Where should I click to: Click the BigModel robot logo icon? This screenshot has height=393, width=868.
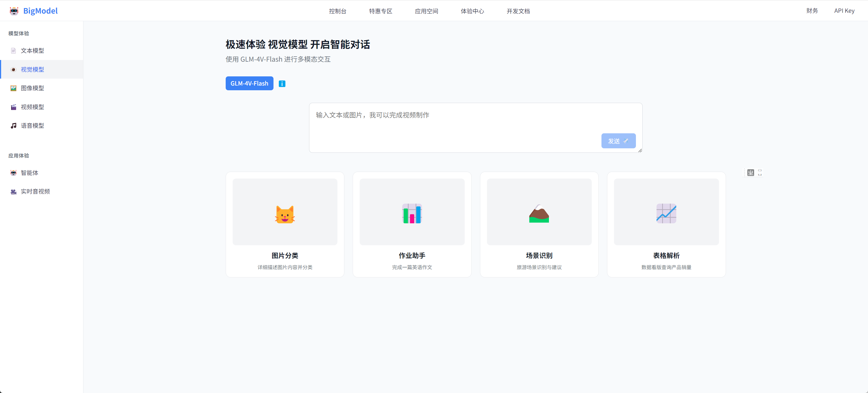pyautogui.click(x=14, y=11)
